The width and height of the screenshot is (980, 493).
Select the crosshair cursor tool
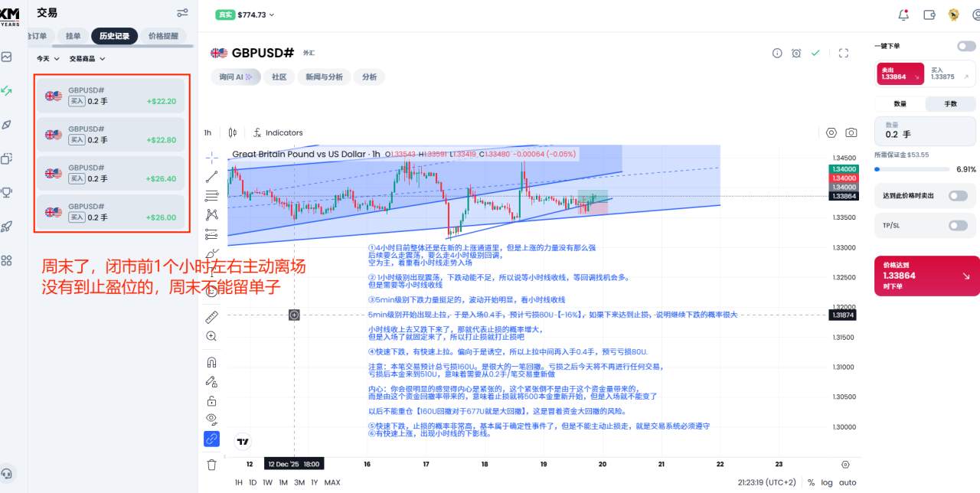(211, 155)
